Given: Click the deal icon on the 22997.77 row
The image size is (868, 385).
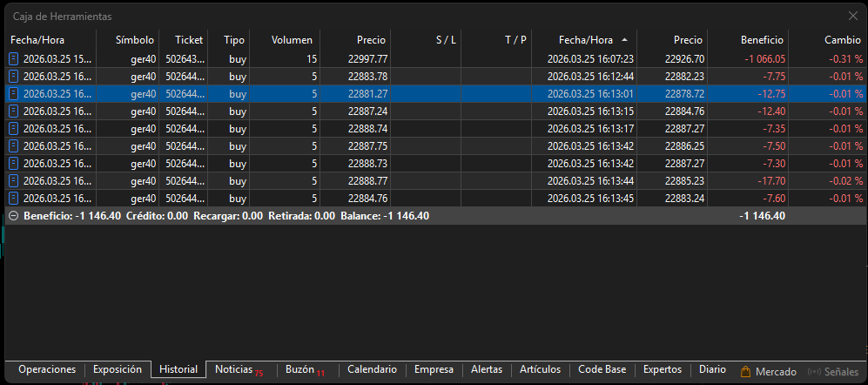Looking at the screenshot, I should 14,58.
